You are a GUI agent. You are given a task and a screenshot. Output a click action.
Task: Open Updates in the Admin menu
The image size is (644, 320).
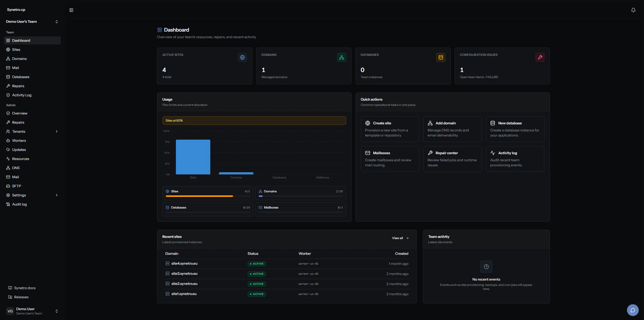pos(32,150)
